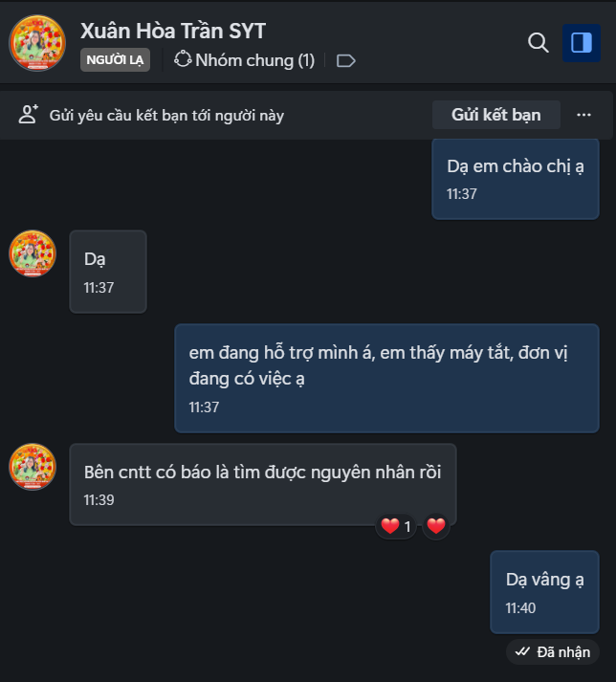616x682 pixels.
Task: Select the Bên cntt có báo message bubble
Action: click(263, 485)
